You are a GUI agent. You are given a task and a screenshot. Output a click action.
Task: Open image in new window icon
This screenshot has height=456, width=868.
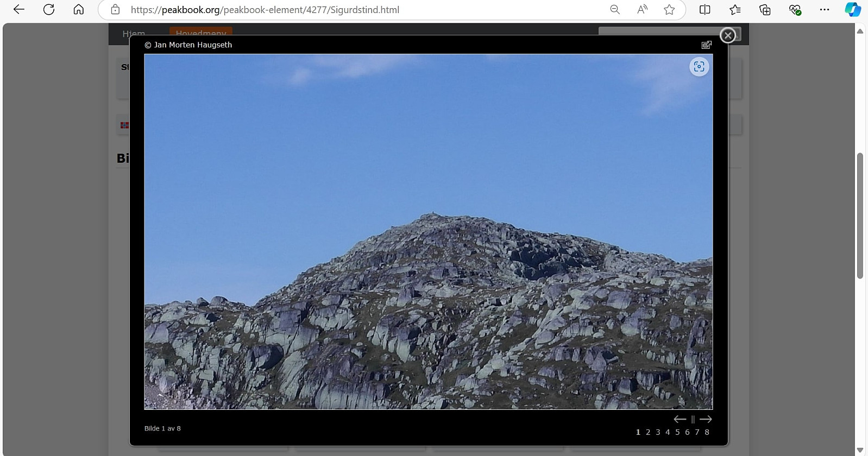pos(706,45)
